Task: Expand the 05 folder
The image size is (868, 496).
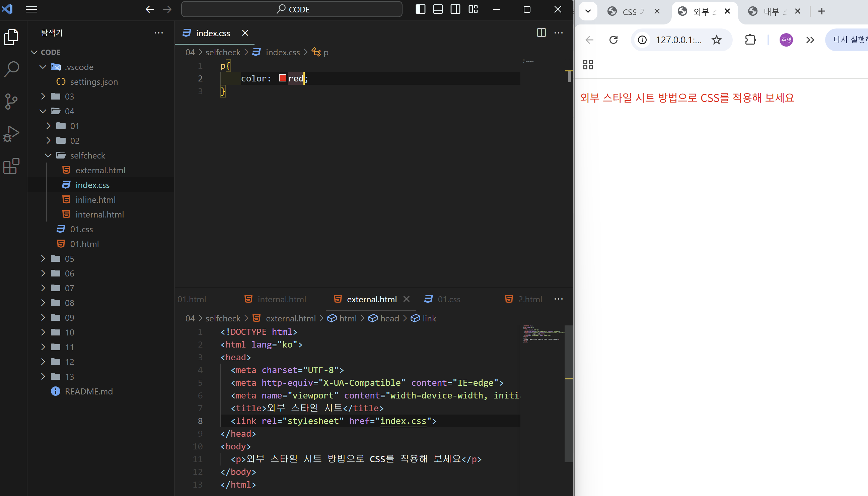Action: click(69, 259)
